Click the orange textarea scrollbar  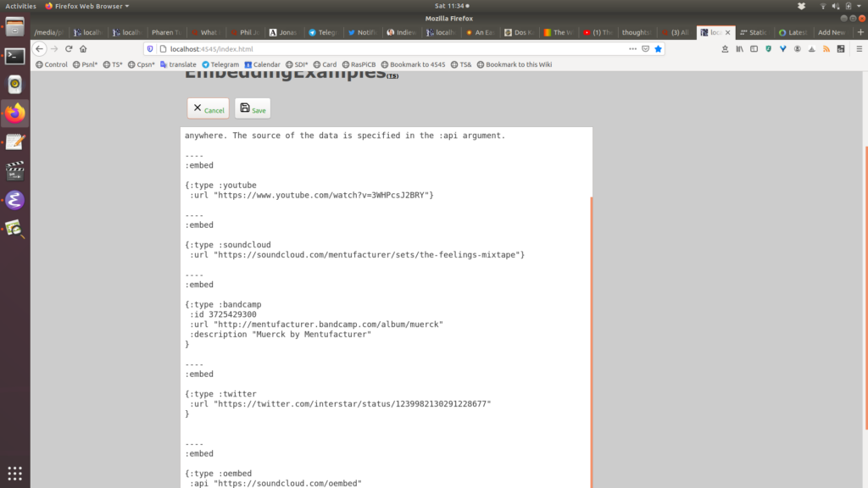[x=591, y=342]
